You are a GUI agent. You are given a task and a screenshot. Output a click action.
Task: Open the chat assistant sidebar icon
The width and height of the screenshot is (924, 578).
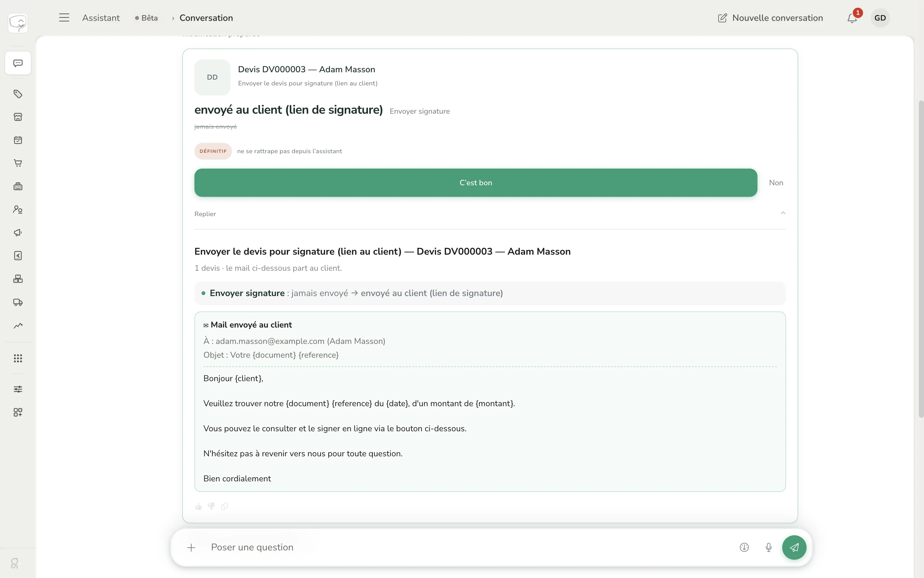coord(18,63)
